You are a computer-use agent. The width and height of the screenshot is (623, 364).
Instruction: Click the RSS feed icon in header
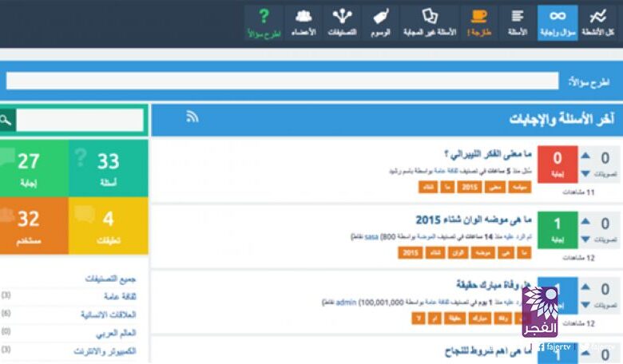pos(192,117)
